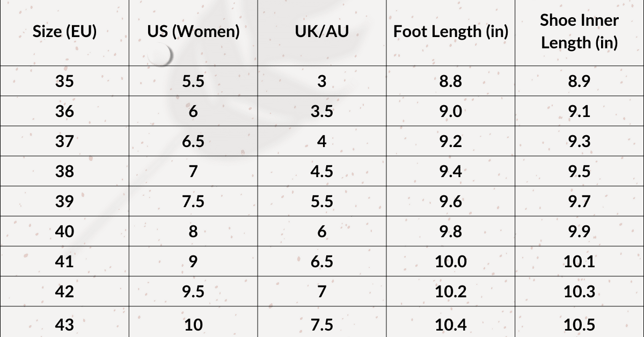Viewport: 644px width, 337px height.
Task: Select EU size 38 cell
Action: 64,172
